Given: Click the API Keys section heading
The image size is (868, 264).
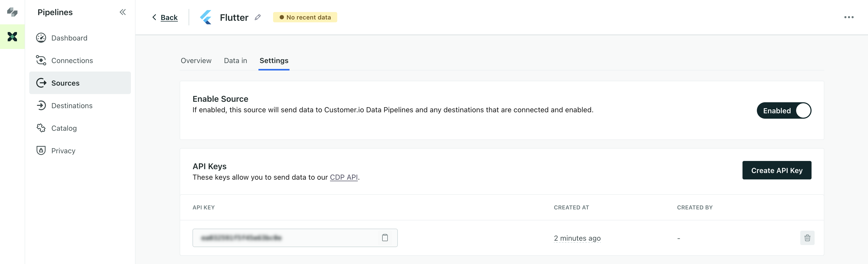Looking at the screenshot, I should [x=209, y=166].
